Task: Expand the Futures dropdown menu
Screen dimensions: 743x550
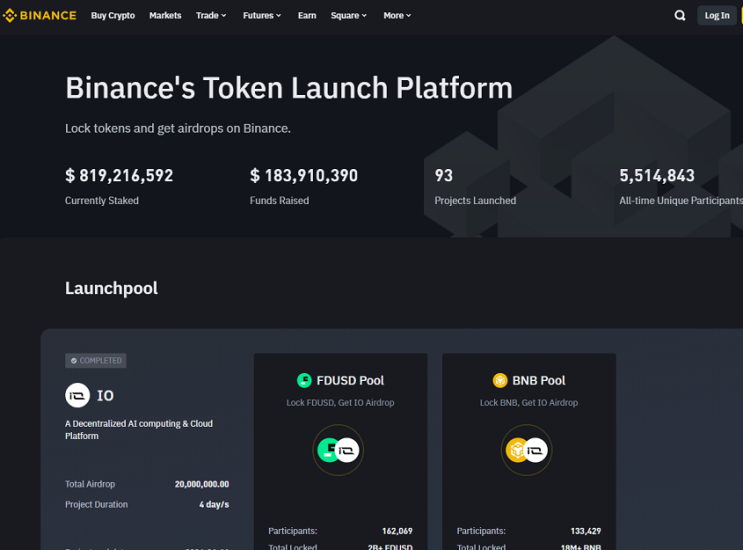Action: (262, 16)
